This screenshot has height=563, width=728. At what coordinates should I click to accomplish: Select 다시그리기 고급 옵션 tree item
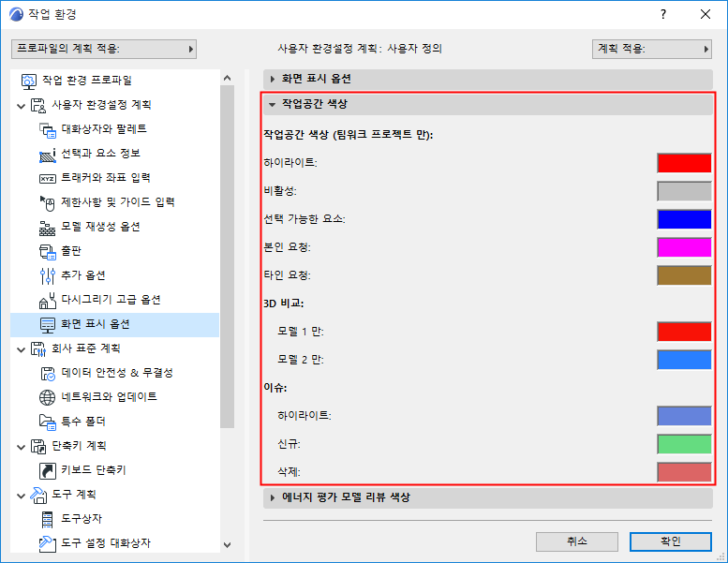pos(111,300)
